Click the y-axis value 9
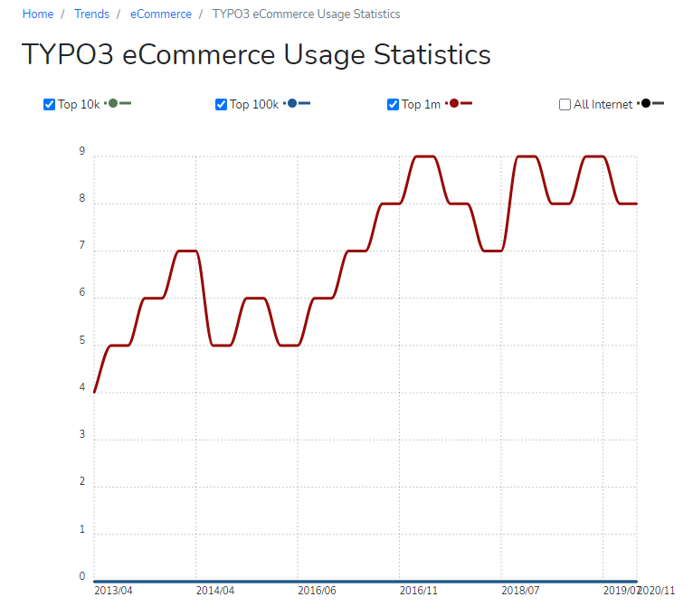Viewport: 693px width, 616px height. [82, 151]
